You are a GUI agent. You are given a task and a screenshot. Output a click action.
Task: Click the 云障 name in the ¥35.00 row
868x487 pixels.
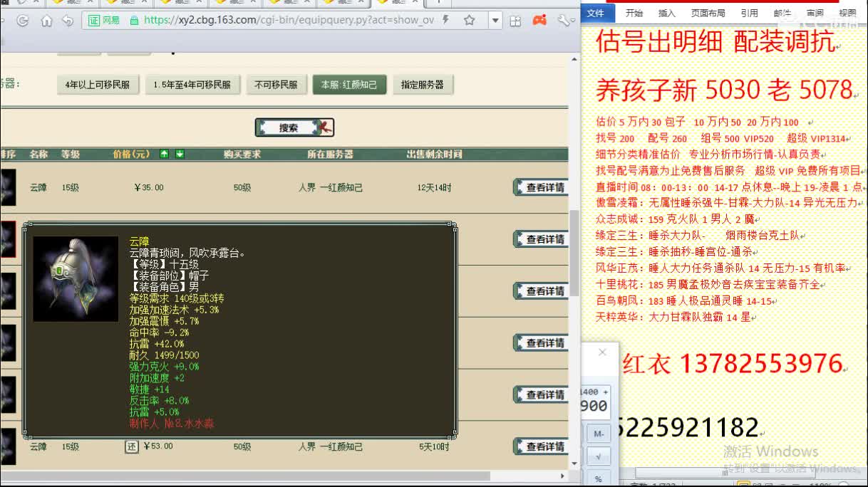(38, 187)
